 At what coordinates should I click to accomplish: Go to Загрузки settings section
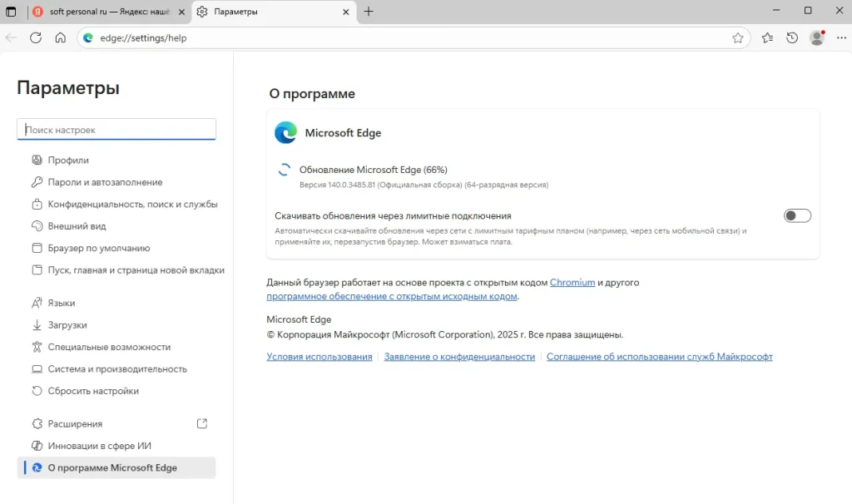(67, 325)
